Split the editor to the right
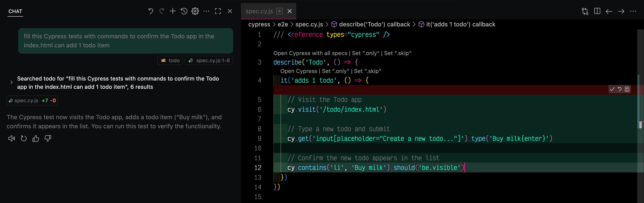 [x=597, y=11]
